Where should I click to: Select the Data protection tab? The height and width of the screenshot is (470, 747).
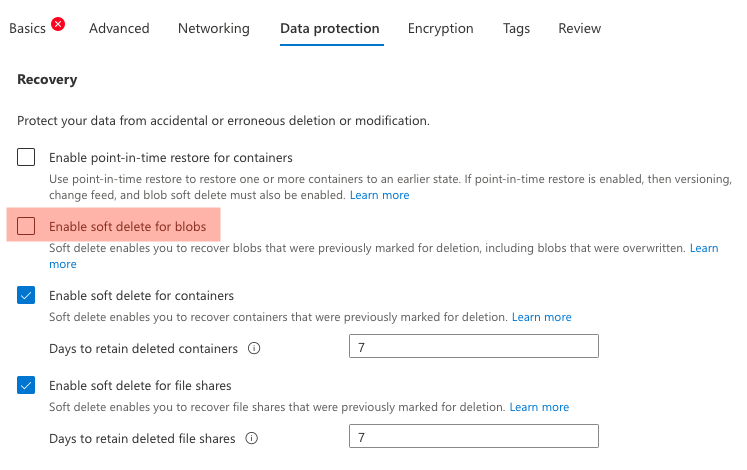click(x=330, y=29)
